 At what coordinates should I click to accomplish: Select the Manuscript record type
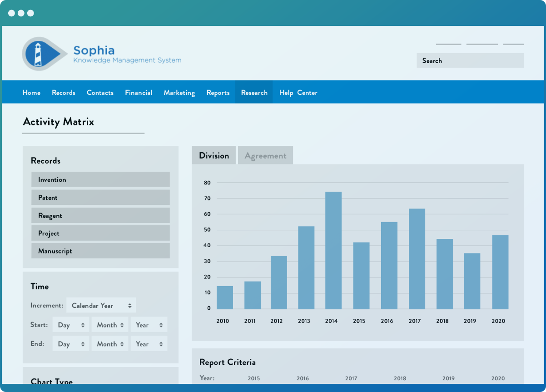(x=100, y=250)
